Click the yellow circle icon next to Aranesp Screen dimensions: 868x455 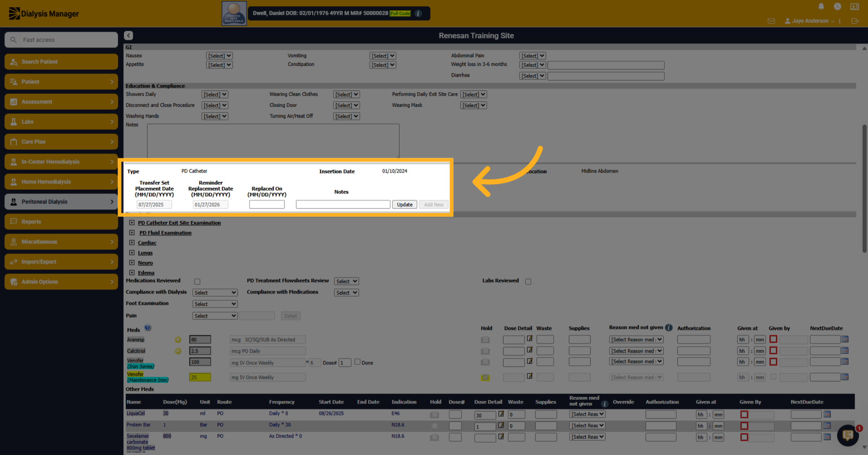click(x=178, y=340)
